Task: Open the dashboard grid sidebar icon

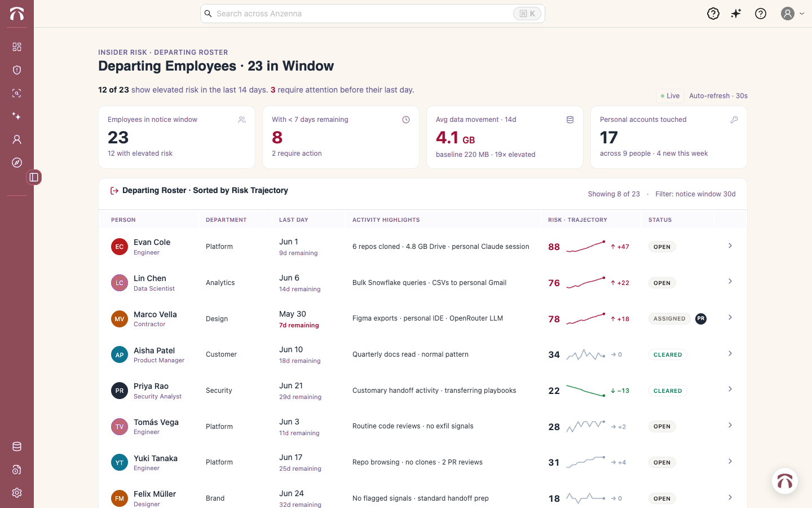Action: 17,47
